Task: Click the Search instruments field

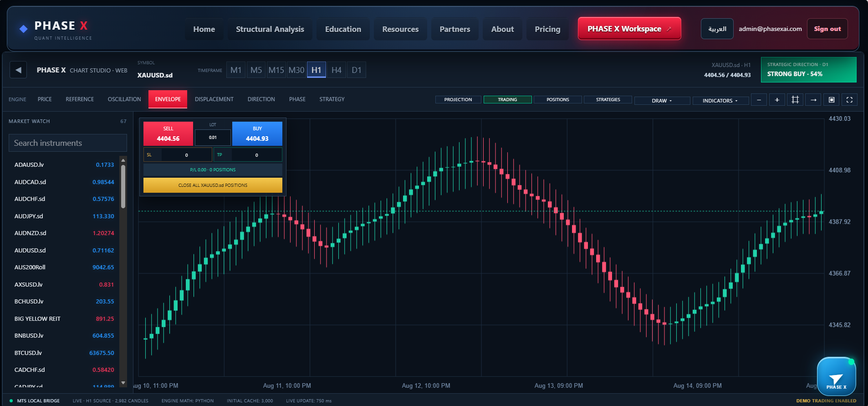Action: coord(68,143)
